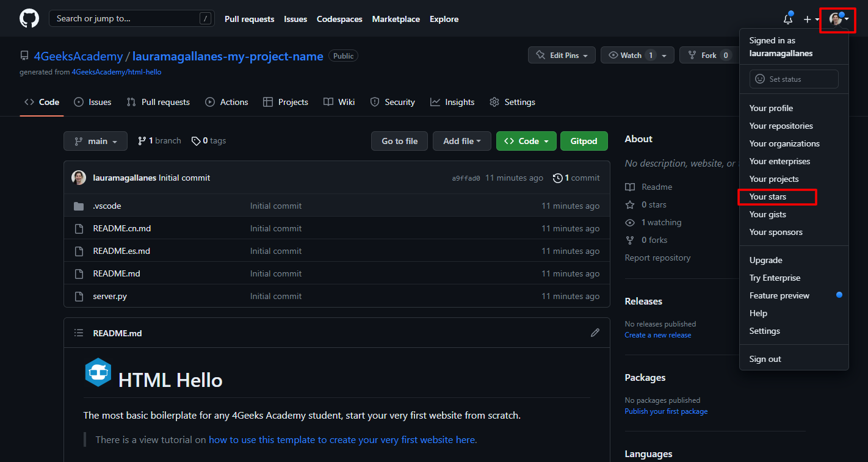
Task: Select Your profile menu item
Action: [794, 108]
